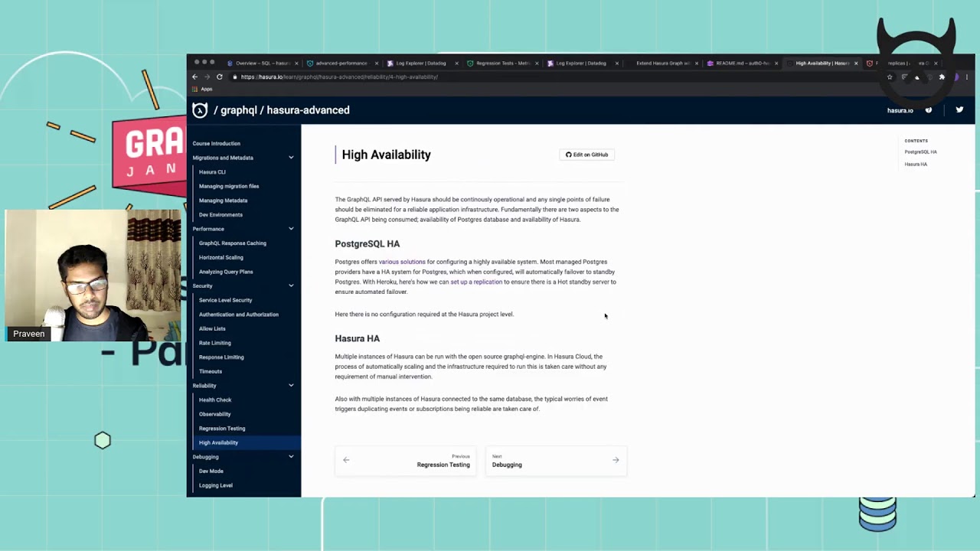Open the 'various solutions' link
Screen dimensions: 980x551
[402, 262]
